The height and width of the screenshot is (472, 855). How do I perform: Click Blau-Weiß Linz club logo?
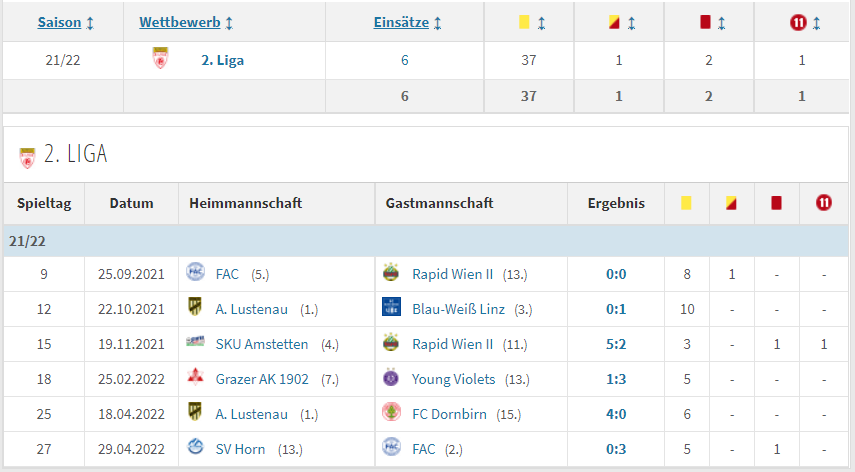(392, 306)
